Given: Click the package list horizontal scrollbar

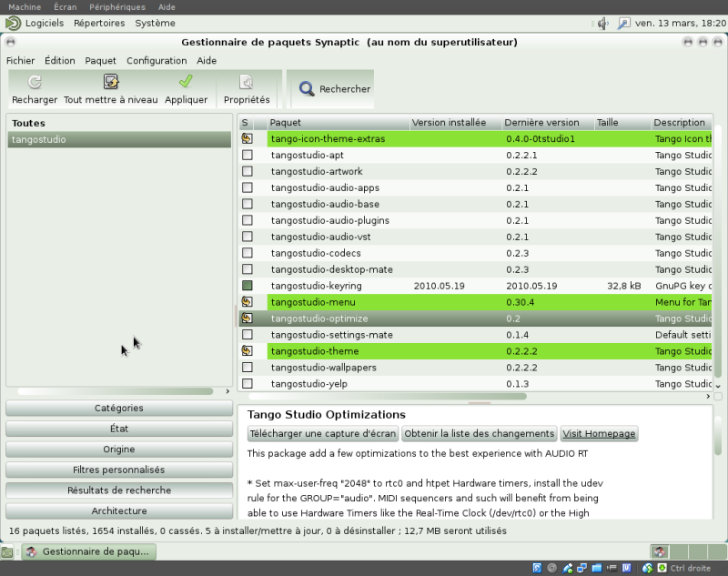Looking at the screenshot, I should point(388,397).
